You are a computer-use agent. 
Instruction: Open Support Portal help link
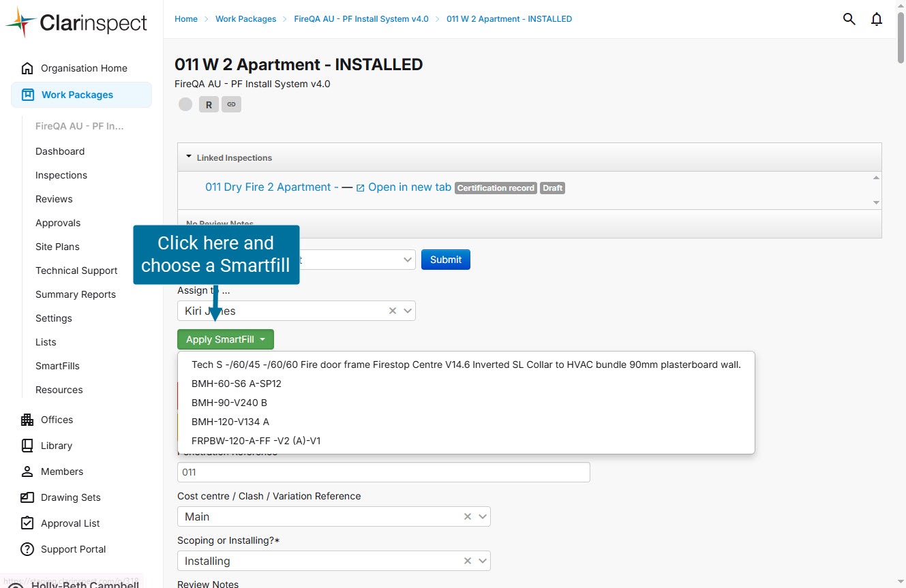pos(73,549)
